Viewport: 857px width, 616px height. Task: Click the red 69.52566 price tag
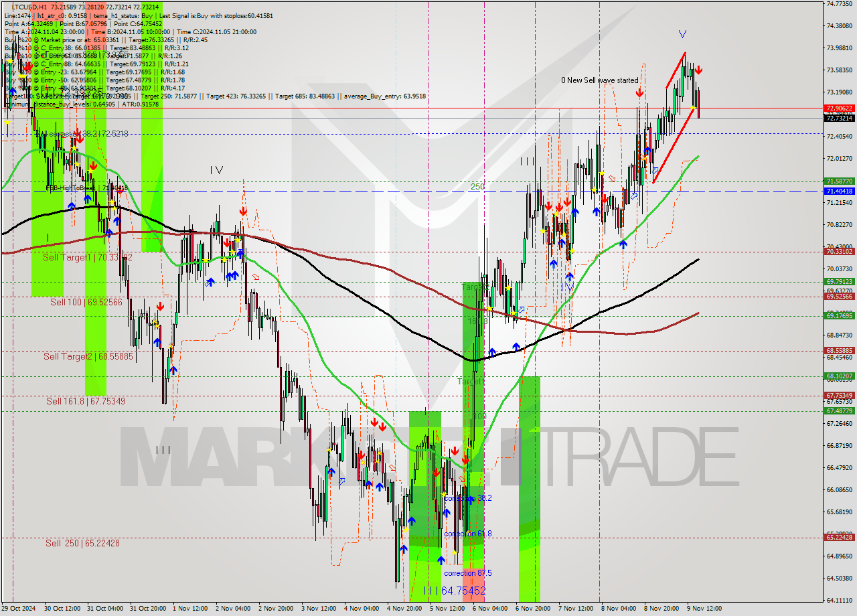pyautogui.click(x=839, y=297)
